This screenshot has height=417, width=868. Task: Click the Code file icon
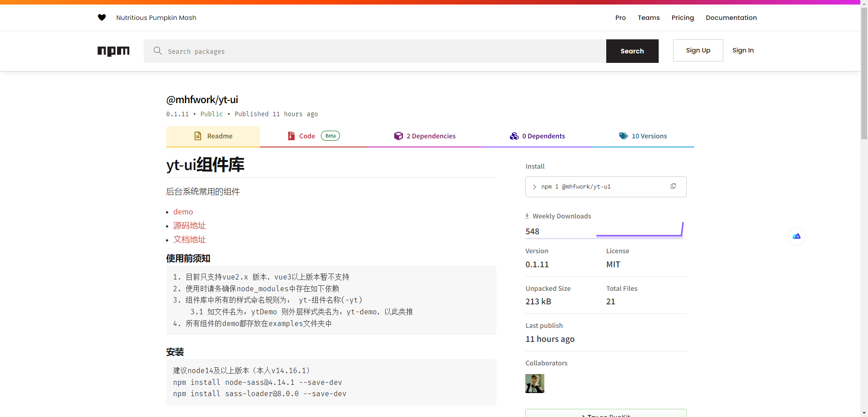[x=292, y=136]
